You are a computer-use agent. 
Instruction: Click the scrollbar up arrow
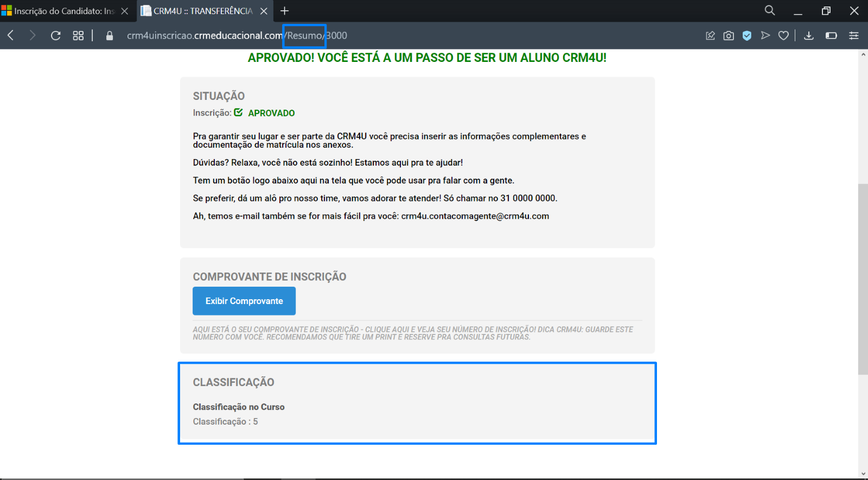[x=863, y=55]
